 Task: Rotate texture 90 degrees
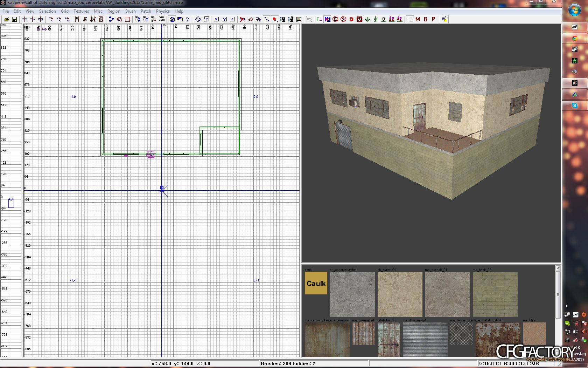(x=153, y=19)
